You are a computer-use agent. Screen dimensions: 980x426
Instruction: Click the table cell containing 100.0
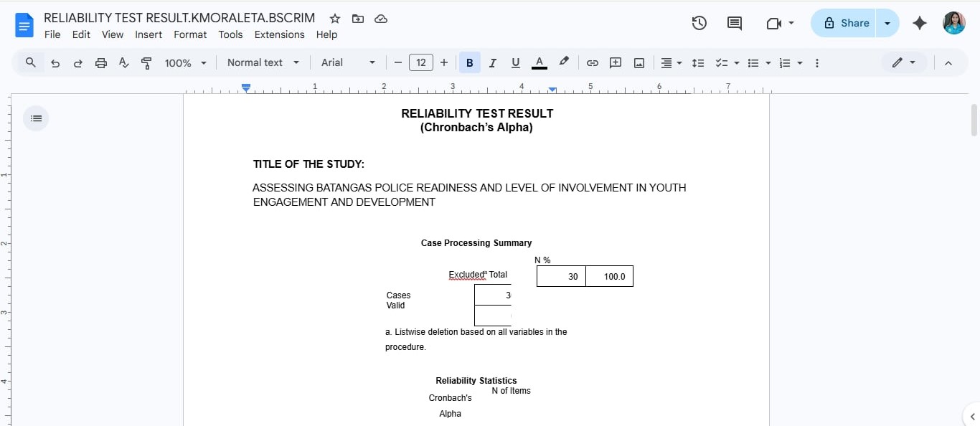pos(609,276)
